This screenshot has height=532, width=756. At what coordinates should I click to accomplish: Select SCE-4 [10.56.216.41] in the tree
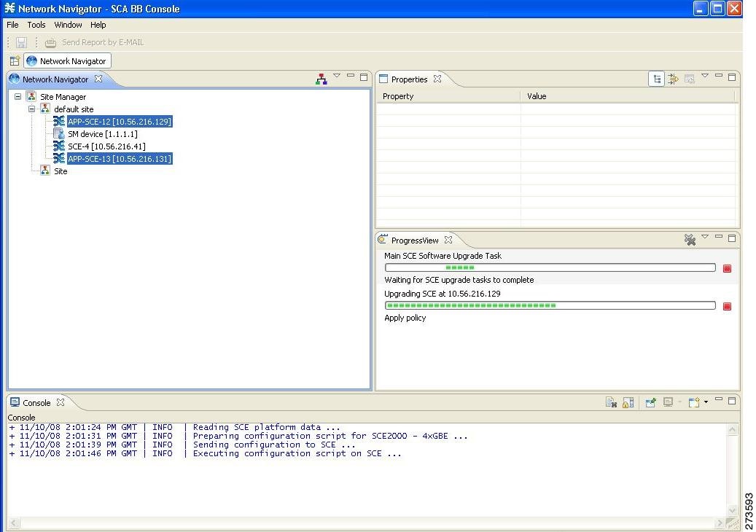click(x=105, y=146)
